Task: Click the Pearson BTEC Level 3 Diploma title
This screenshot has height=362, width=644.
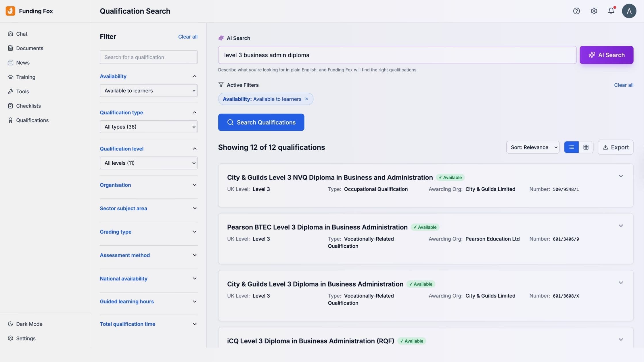Action: (x=317, y=227)
